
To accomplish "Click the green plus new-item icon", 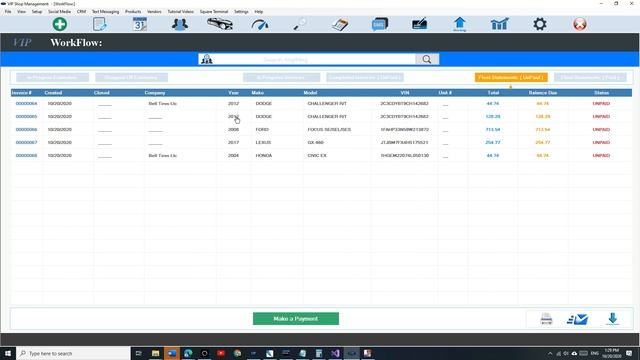I will 60,24.
